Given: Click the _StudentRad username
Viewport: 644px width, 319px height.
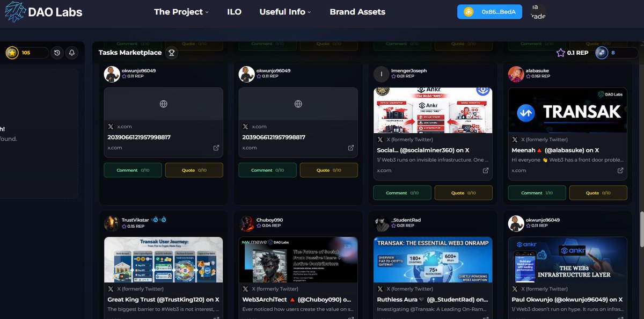Looking at the screenshot, I should (x=407, y=220).
